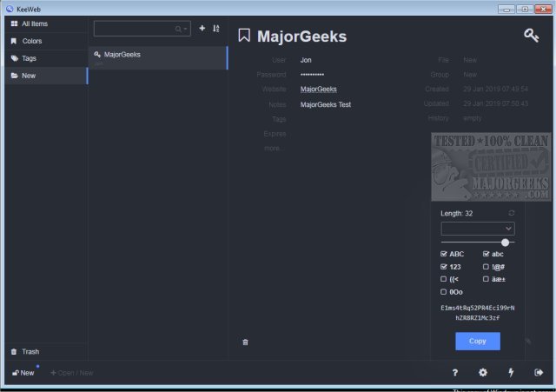Toggle the abc lowercase checkbox

pos(486,254)
